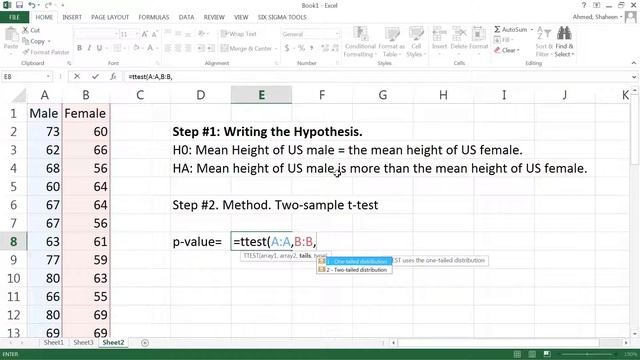This screenshot has width=640, height=360.
Task: Toggle Bold formatting
Action: tap(80, 48)
